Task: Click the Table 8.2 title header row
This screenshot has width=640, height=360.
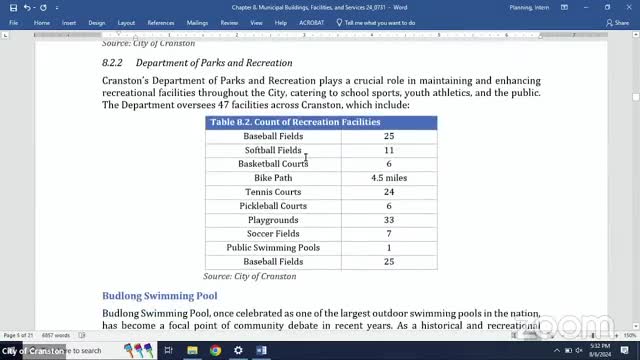Action: click(321, 122)
